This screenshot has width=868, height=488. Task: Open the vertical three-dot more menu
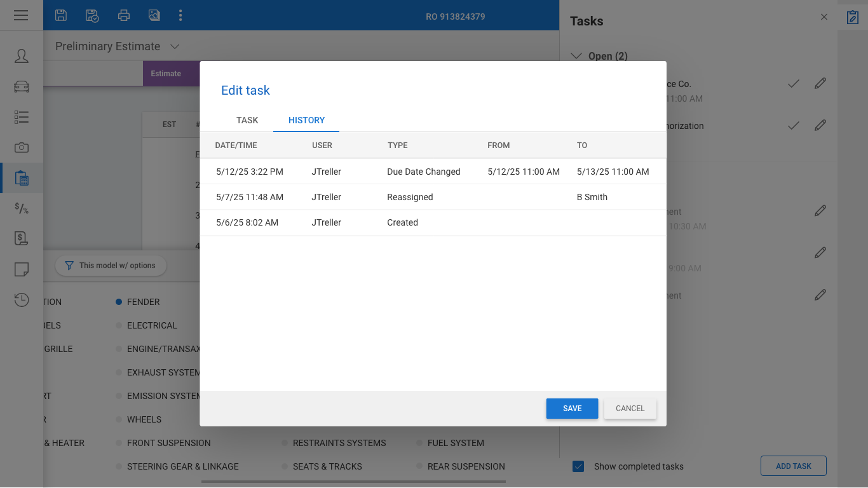180,15
